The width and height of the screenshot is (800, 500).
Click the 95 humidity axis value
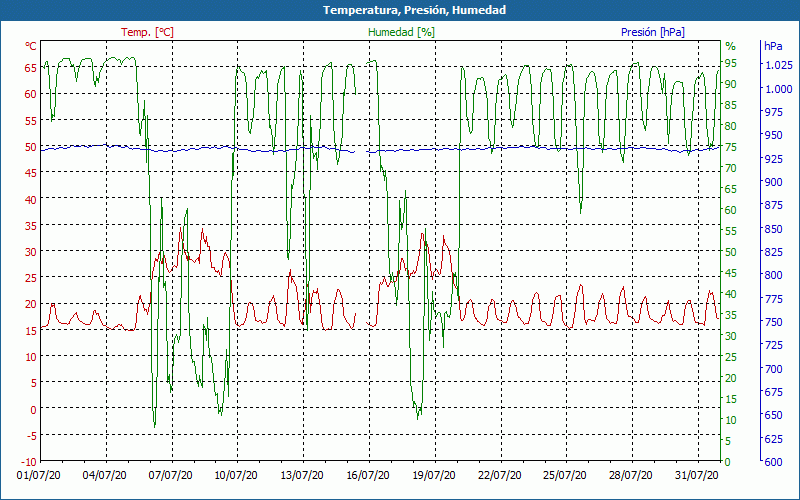pyautogui.click(x=731, y=63)
